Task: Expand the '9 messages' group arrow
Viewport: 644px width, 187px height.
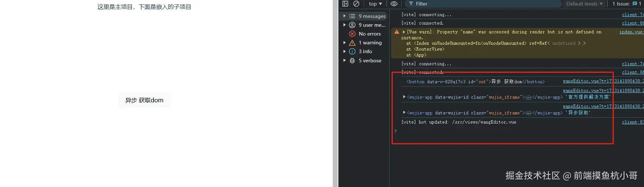Action: (x=344, y=16)
